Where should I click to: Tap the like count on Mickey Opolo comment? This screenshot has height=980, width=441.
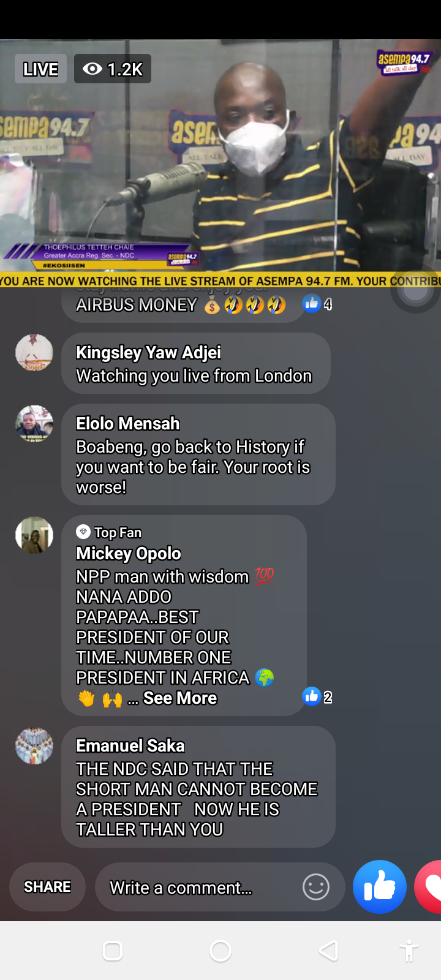tap(318, 696)
